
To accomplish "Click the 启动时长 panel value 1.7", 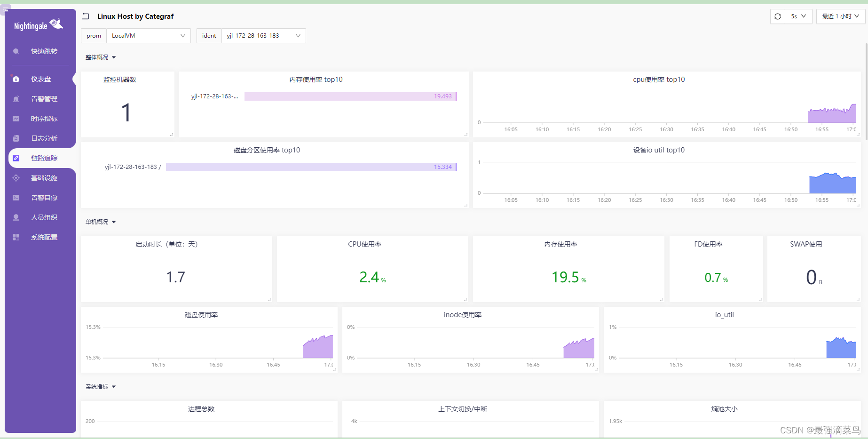I will point(175,277).
